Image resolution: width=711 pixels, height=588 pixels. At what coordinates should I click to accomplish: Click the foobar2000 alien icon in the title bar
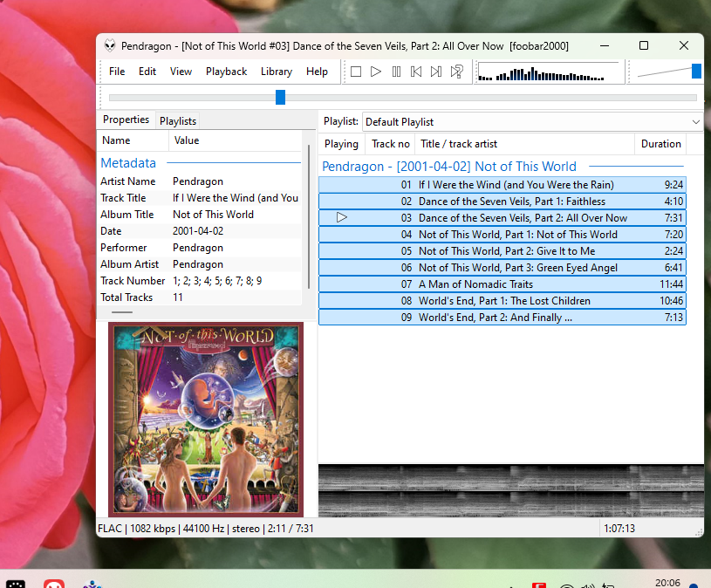(x=110, y=45)
